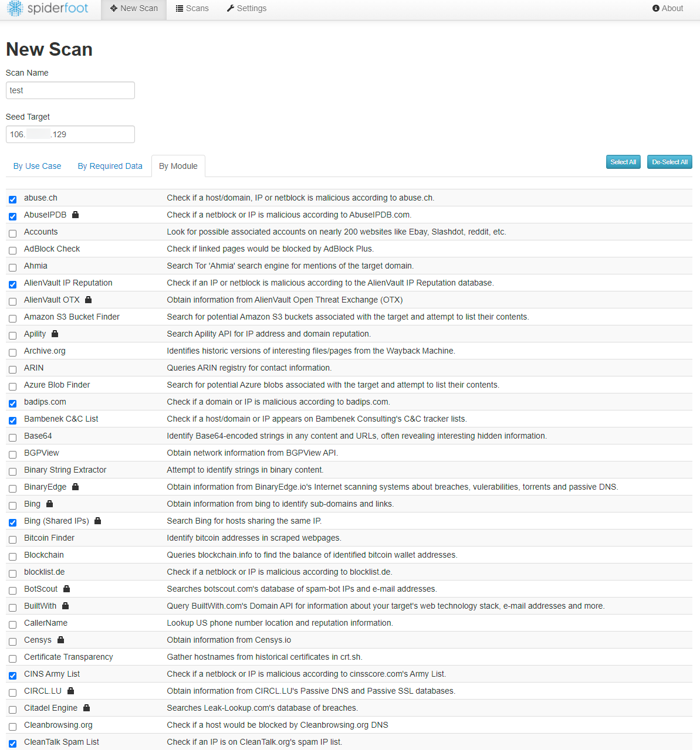This screenshot has width=700, height=750.
Task: Disable the badips.com module checkbox
Action: (12, 403)
